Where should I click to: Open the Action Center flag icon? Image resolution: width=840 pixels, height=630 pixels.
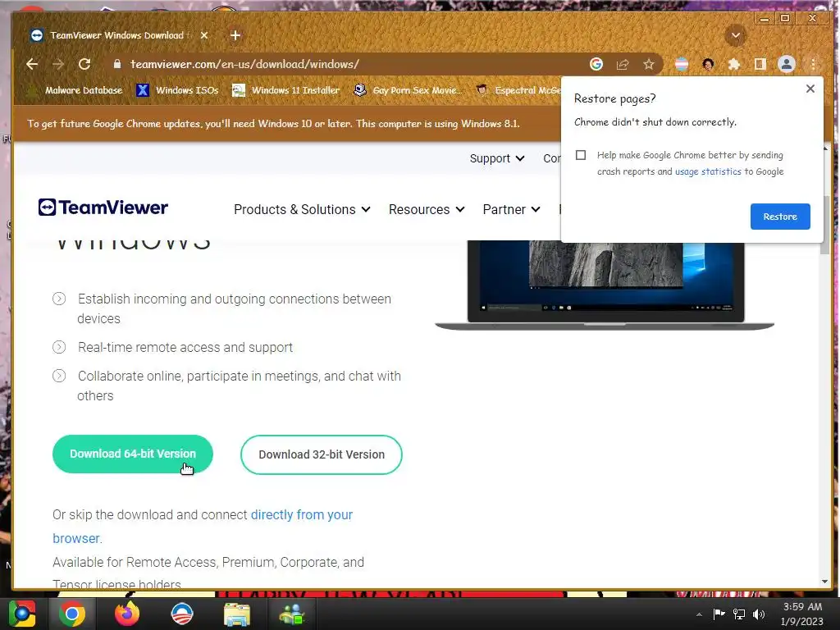point(719,614)
